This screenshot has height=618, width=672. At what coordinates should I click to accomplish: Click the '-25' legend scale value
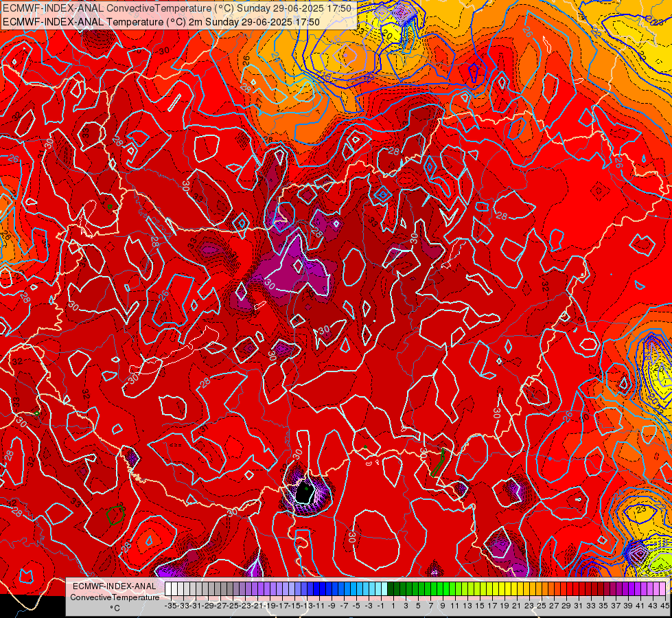tap(233, 606)
